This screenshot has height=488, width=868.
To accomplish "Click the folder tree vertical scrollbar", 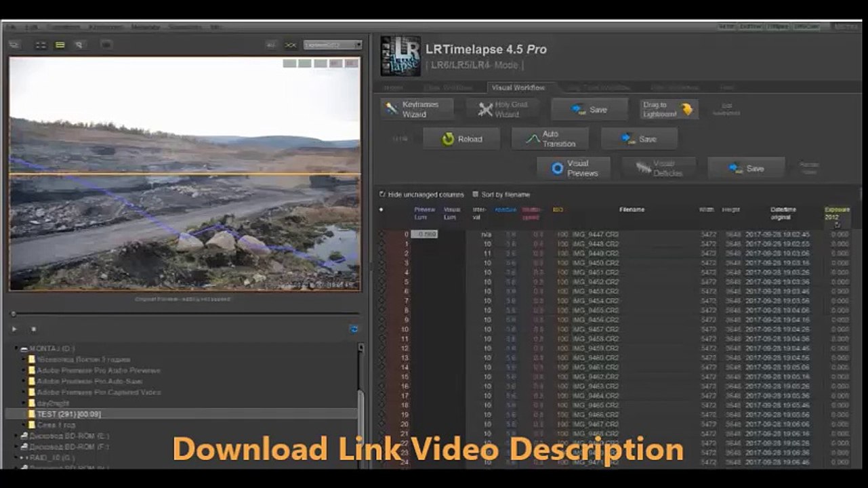I will (x=361, y=405).
